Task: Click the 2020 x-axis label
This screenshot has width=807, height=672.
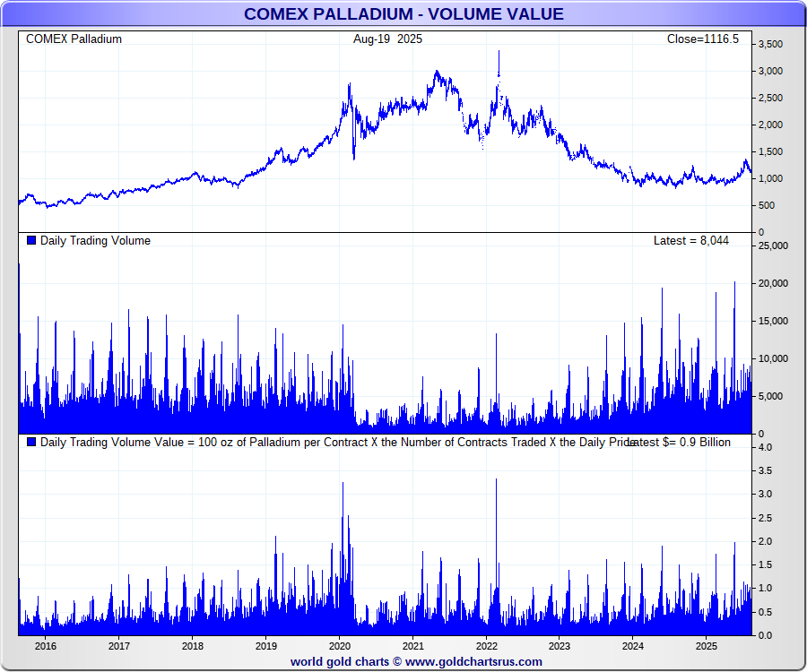Action: point(340,646)
